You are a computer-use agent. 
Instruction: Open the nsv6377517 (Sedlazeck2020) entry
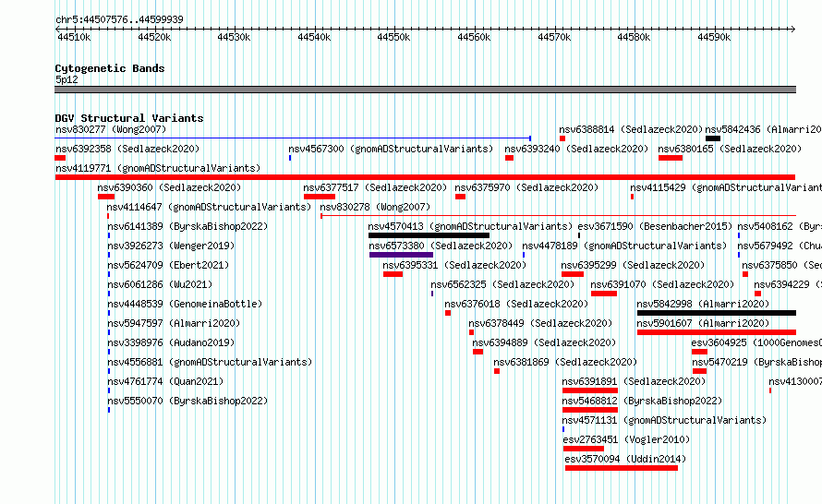tap(375, 187)
